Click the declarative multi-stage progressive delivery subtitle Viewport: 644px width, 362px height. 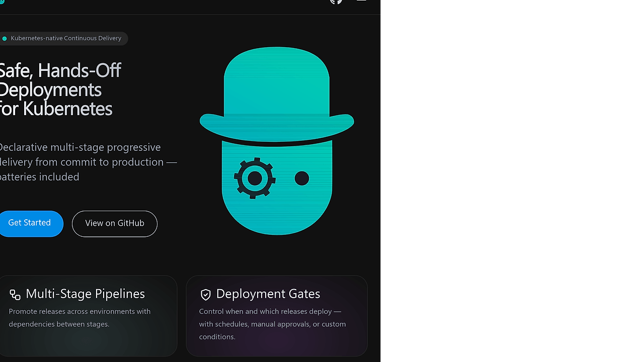point(88,162)
